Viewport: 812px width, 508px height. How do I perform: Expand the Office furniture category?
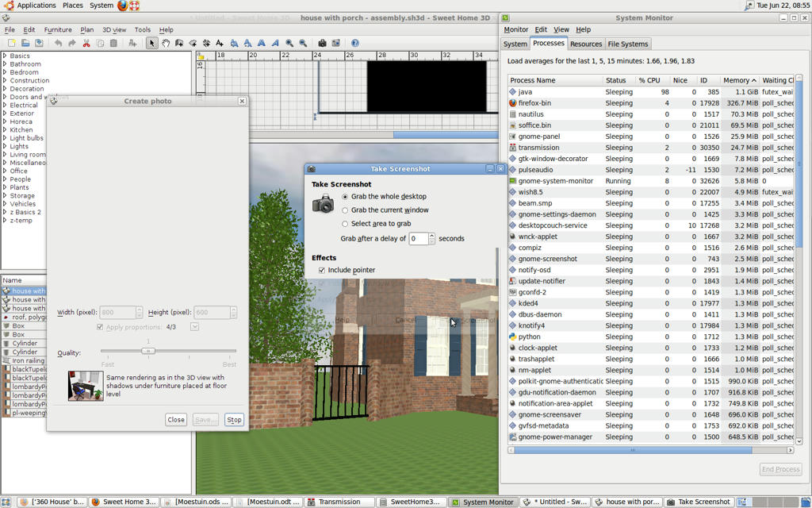click(x=5, y=171)
